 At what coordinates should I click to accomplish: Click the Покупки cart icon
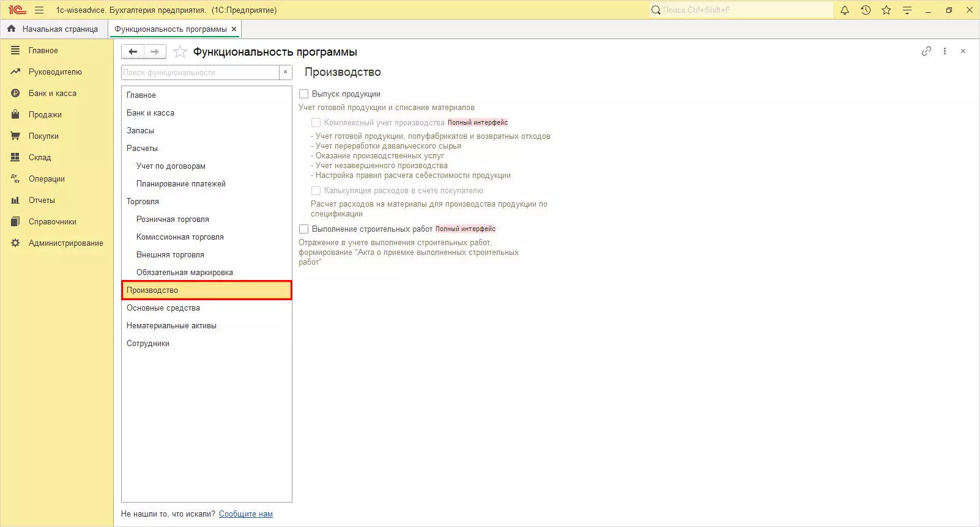click(15, 136)
